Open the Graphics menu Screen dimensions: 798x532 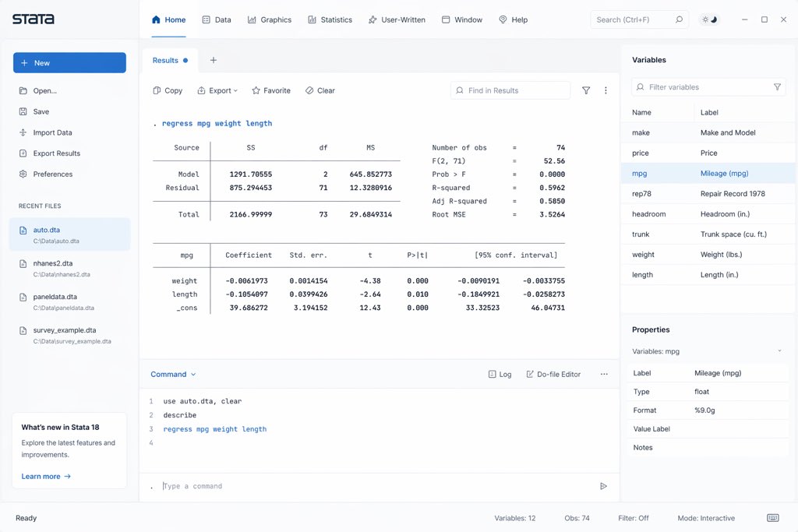269,19
